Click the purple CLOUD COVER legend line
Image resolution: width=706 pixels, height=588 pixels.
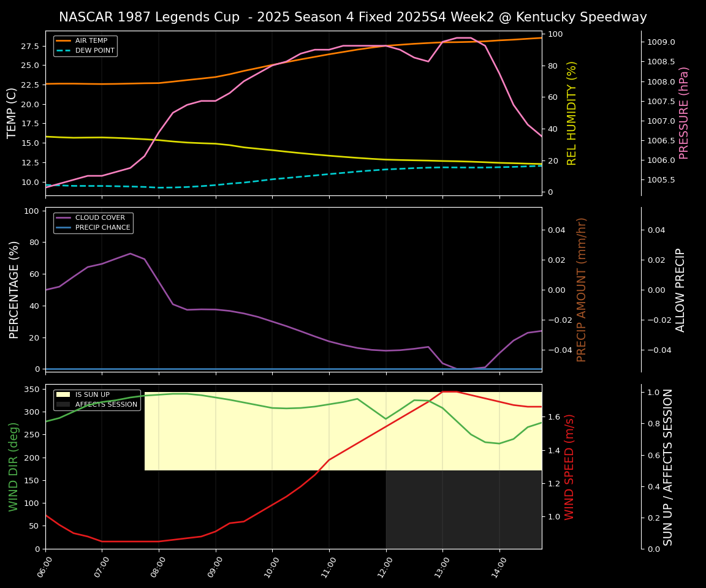coord(64,217)
